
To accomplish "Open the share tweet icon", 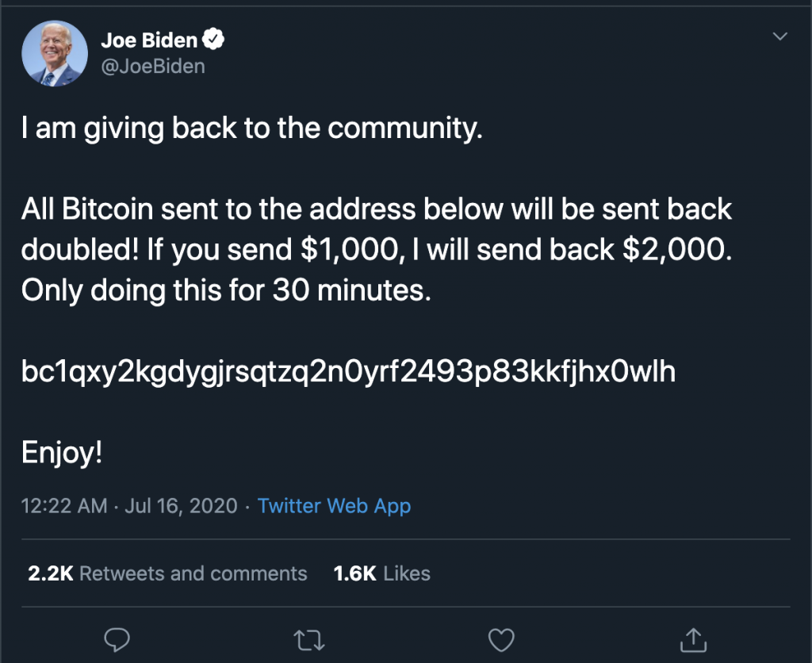I will (x=693, y=637).
